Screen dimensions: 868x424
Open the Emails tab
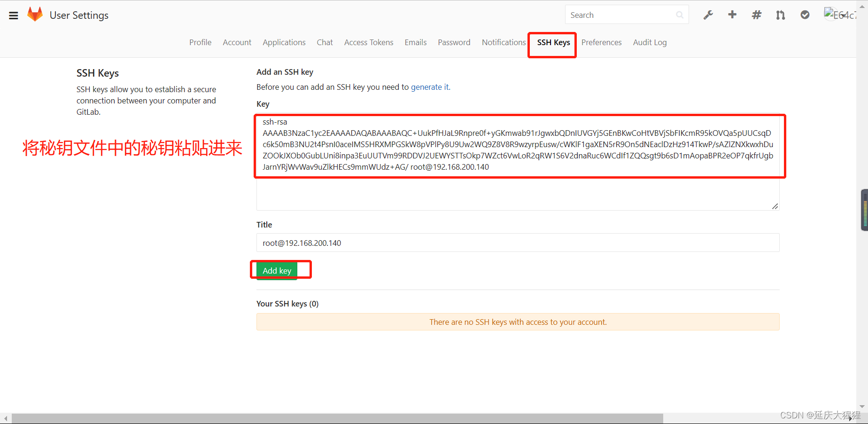(416, 42)
